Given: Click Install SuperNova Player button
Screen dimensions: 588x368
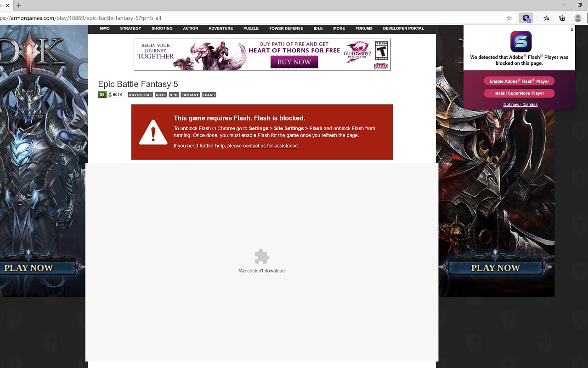Looking at the screenshot, I should coord(519,93).
